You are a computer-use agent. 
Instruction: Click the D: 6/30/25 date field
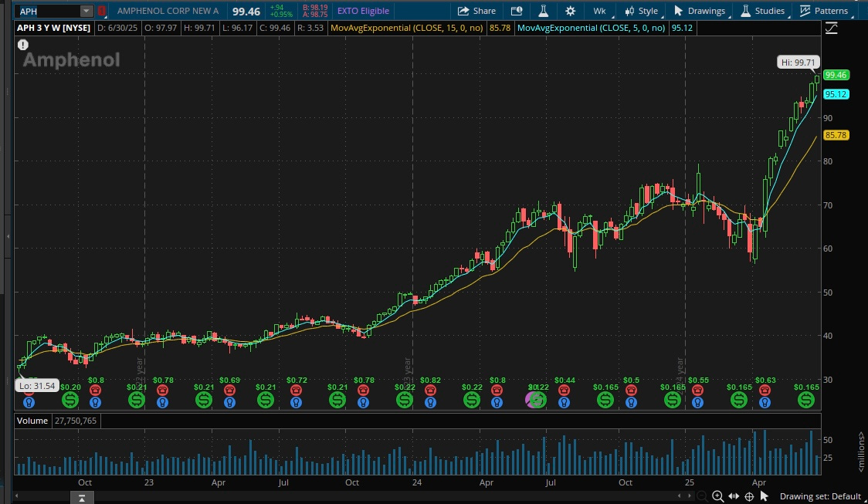click(x=117, y=28)
